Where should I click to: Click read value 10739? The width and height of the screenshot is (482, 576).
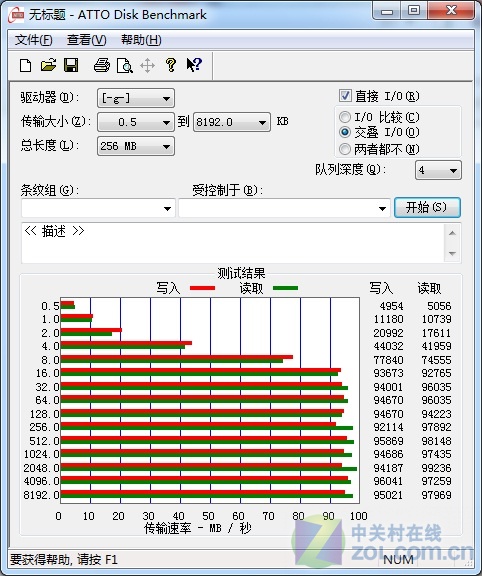click(436, 319)
